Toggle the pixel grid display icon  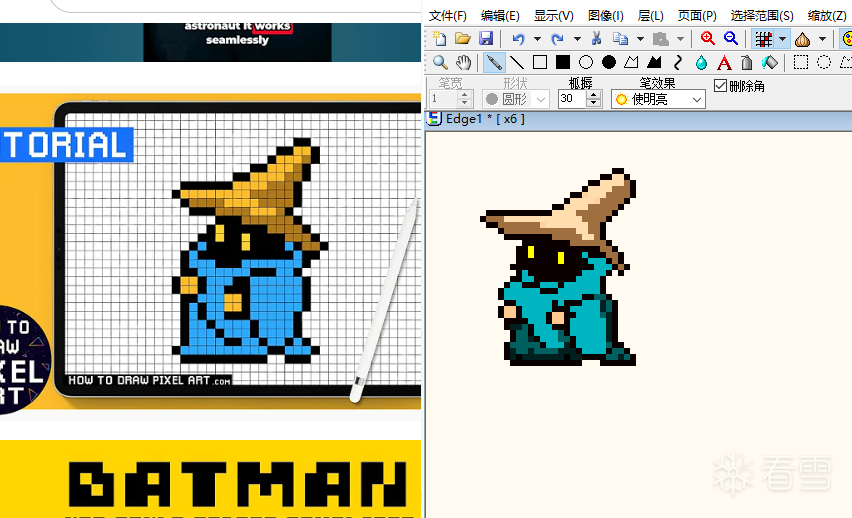pos(764,39)
